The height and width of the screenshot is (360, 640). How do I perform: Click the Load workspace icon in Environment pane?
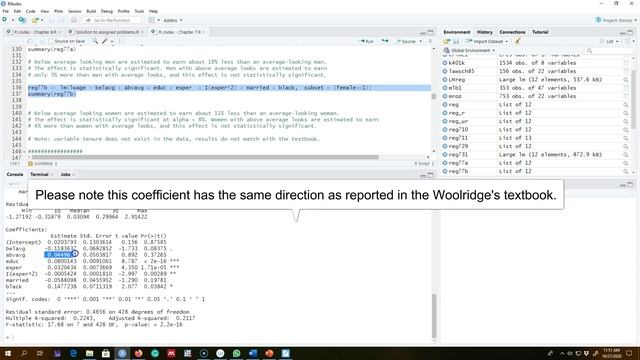pyautogui.click(x=446, y=41)
